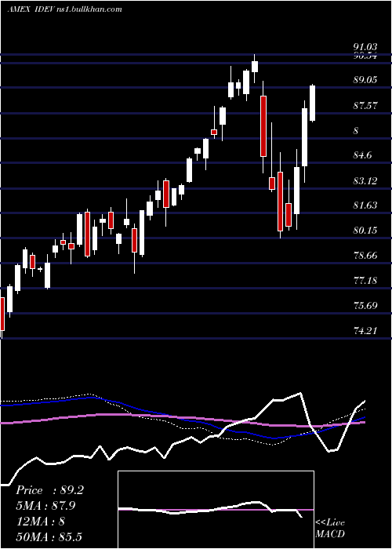Click the last white candlestick on the right
Screen dimensions: 392x549
tap(313, 103)
